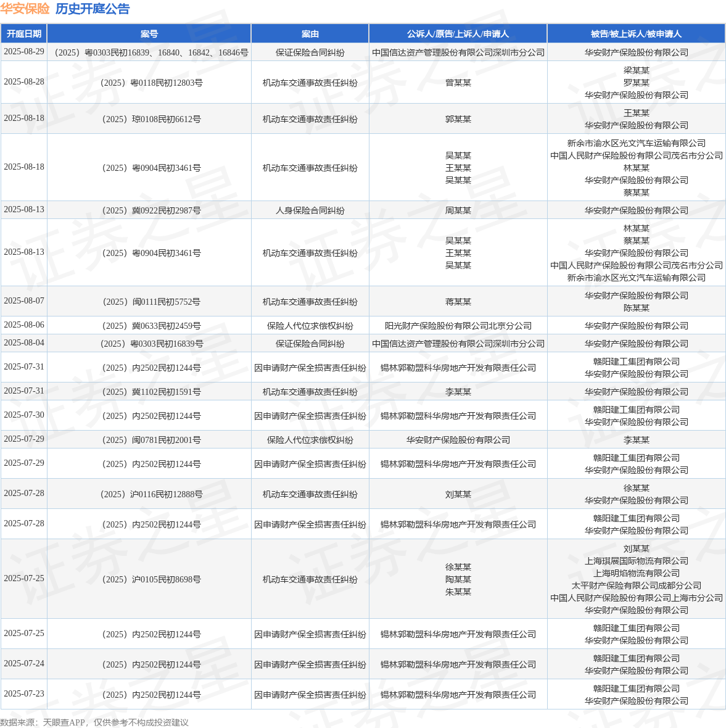Click defendant 上海琪展国际物流有限公司
The width and height of the screenshot is (726, 728).
coord(637,561)
